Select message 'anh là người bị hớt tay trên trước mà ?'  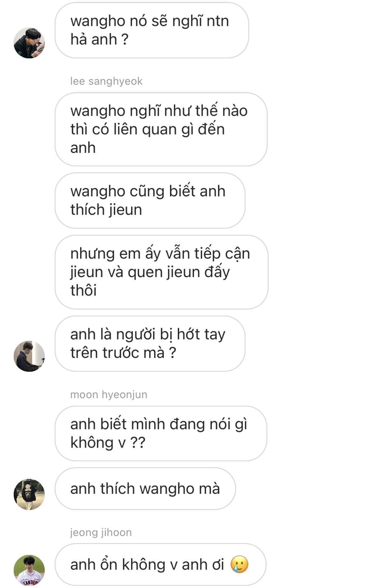click(x=150, y=344)
